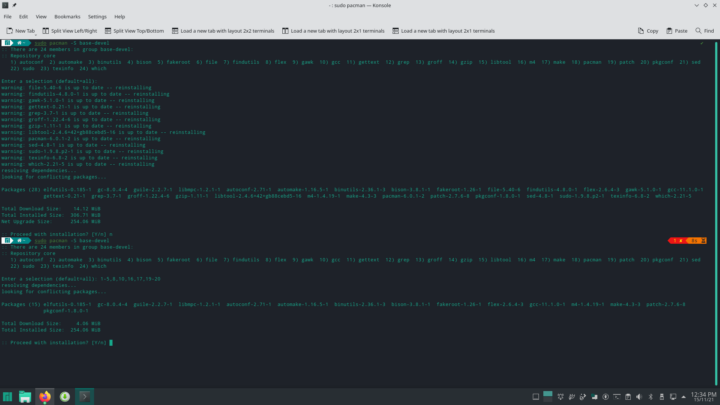Click the Konsole window icon in title bar
720x405 pixels.
5,5
